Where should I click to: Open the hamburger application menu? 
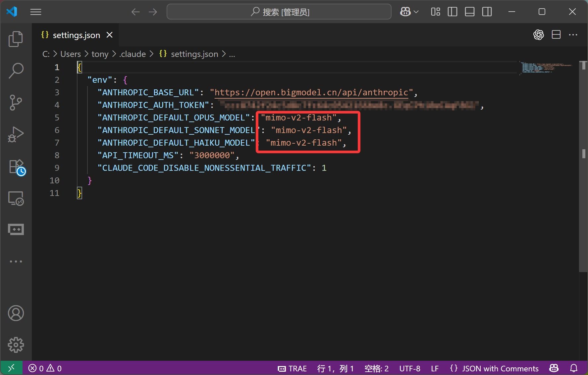coord(36,12)
